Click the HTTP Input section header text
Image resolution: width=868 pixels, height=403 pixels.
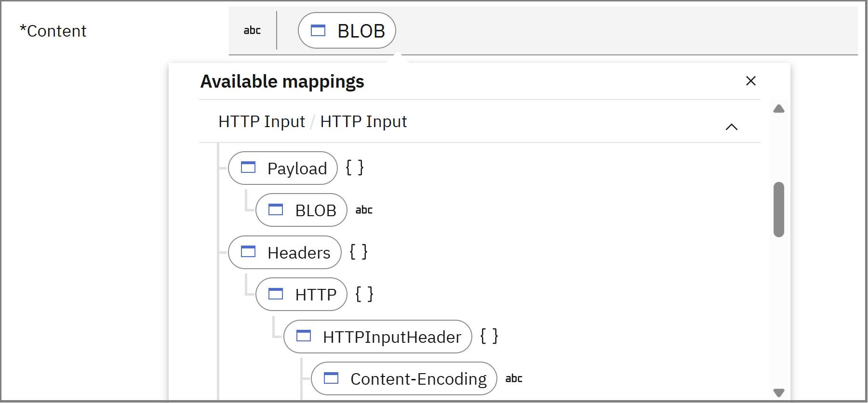click(312, 122)
